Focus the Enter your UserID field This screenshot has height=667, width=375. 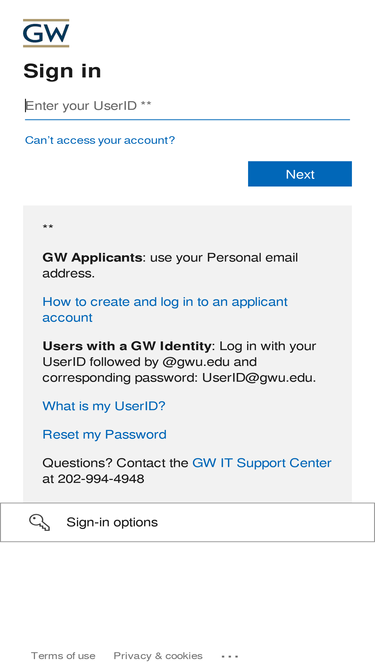coord(187,106)
